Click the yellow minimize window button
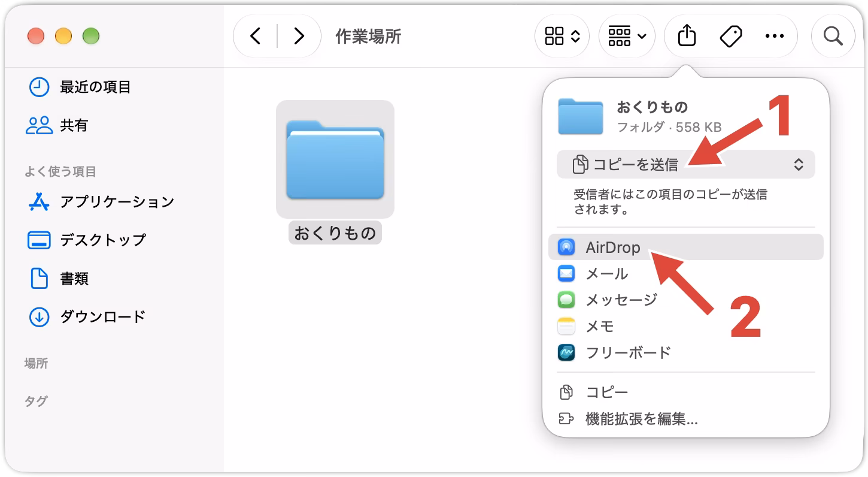 pos(63,37)
